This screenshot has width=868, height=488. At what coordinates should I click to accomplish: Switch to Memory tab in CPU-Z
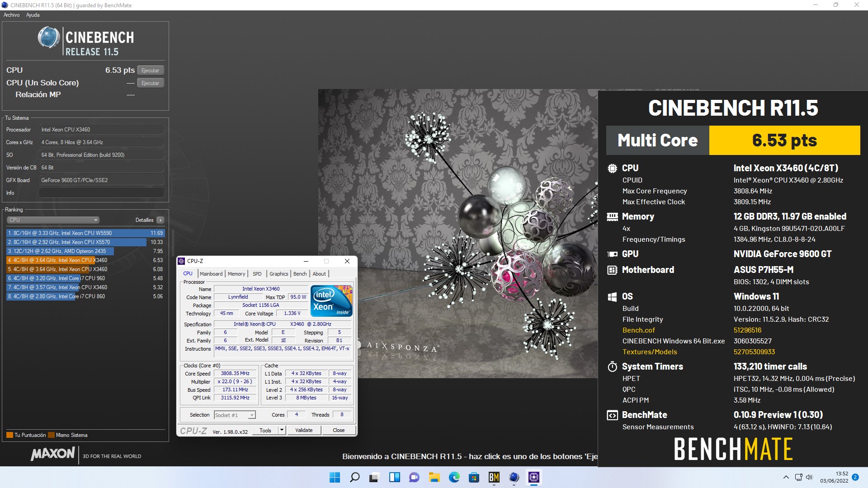236,274
